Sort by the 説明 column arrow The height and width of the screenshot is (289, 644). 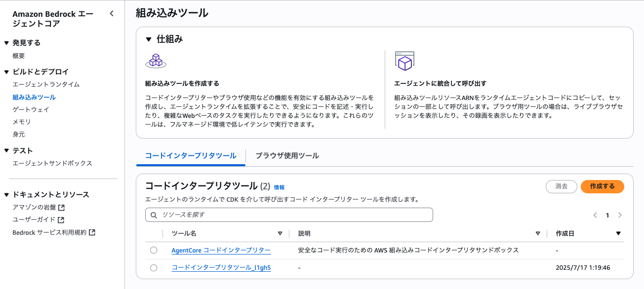(538, 233)
